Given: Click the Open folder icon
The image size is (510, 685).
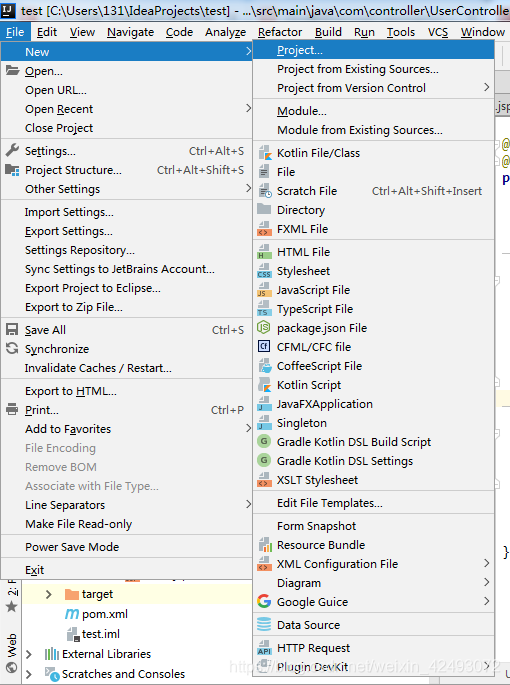Looking at the screenshot, I should [x=12, y=70].
